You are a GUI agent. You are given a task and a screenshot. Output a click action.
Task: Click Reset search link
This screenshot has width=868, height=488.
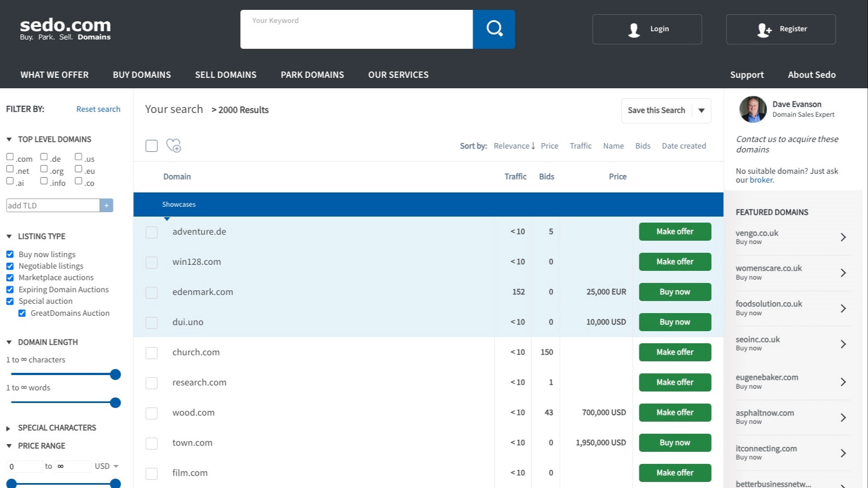(x=98, y=109)
